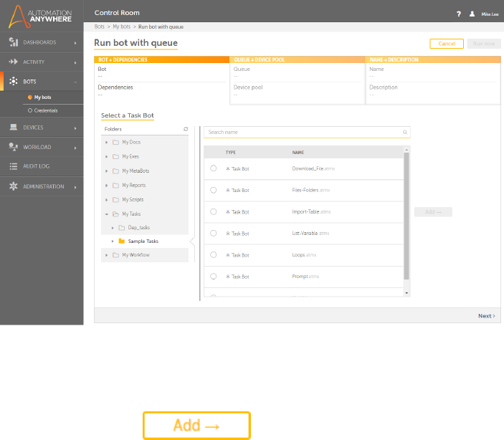Image resolution: width=504 pixels, height=440 pixels.
Task: Click the bot table vertical scrollbar thumb
Action: point(406,216)
